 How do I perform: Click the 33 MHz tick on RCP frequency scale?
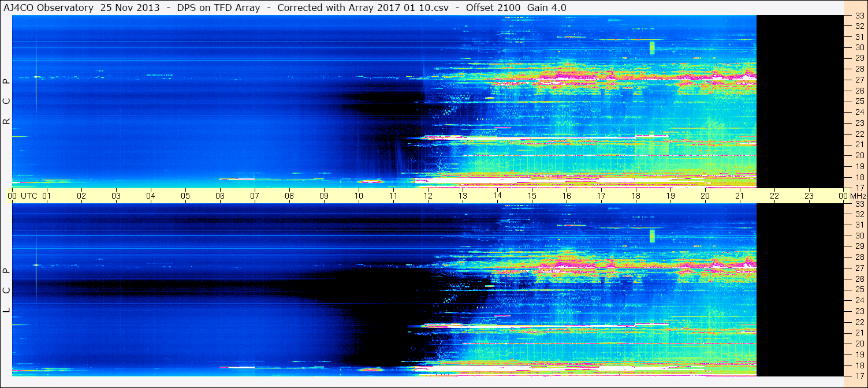pyautogui.click(x=859, y=16)
